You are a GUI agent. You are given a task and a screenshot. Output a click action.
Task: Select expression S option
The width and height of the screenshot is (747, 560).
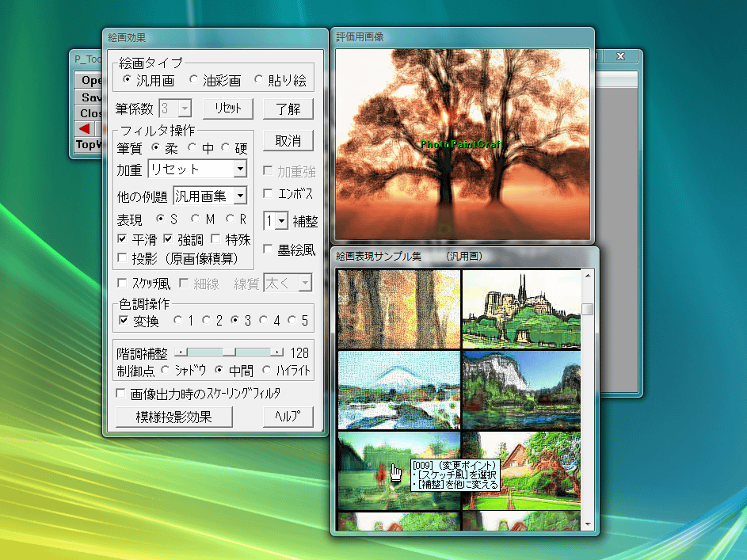pos(160,219)
